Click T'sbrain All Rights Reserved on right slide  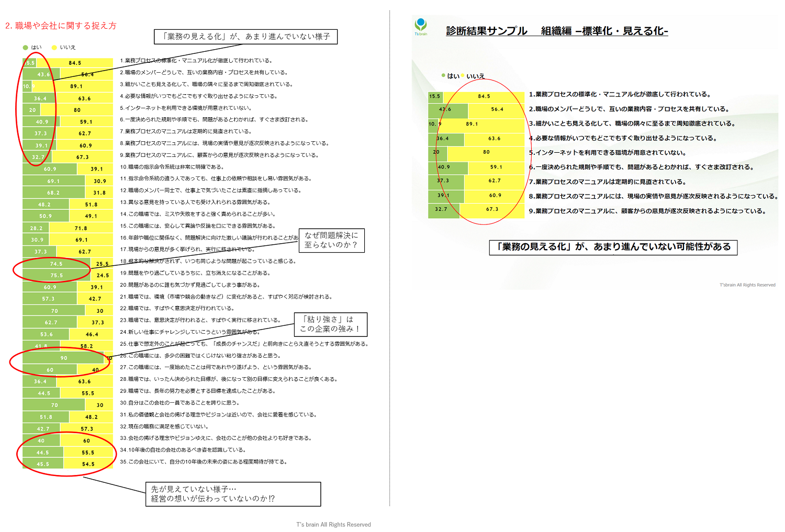747,285
